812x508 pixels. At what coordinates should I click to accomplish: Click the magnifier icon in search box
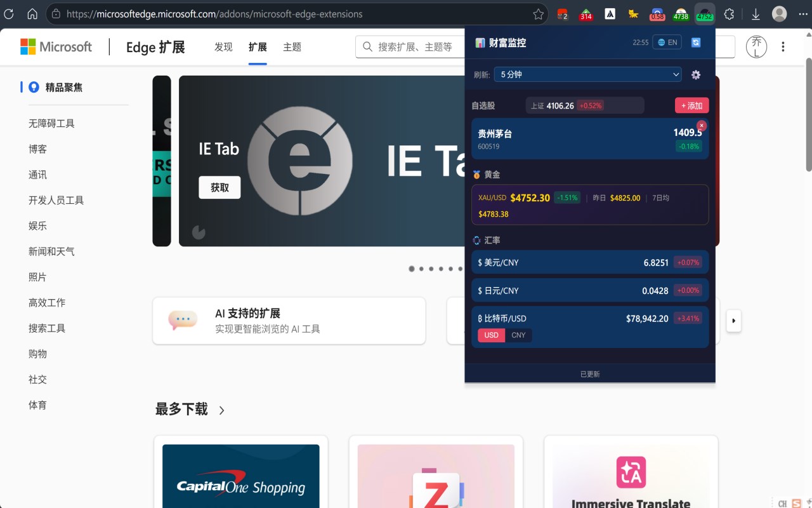click(368, 46)
